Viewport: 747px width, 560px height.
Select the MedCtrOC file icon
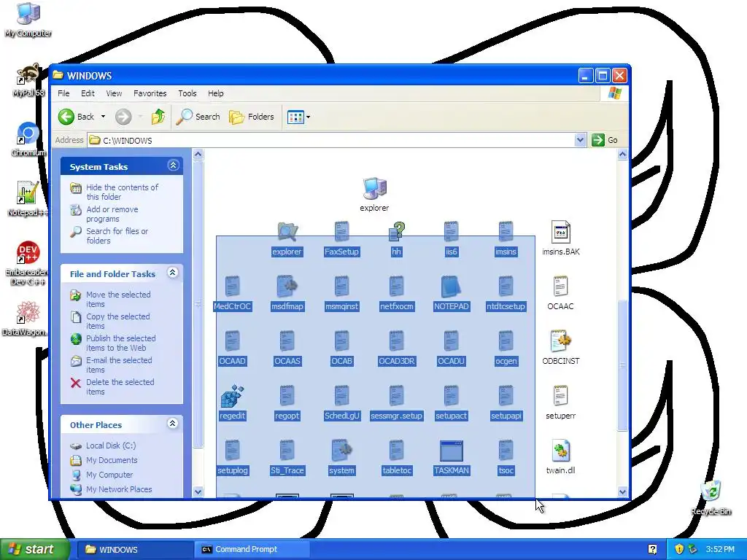click(233, 287)
